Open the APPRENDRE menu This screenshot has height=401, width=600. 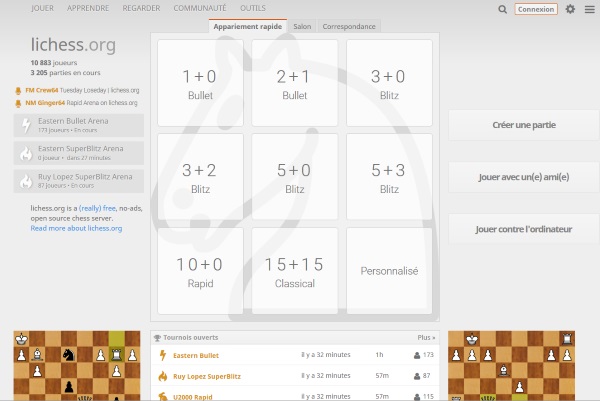[88, 8]
